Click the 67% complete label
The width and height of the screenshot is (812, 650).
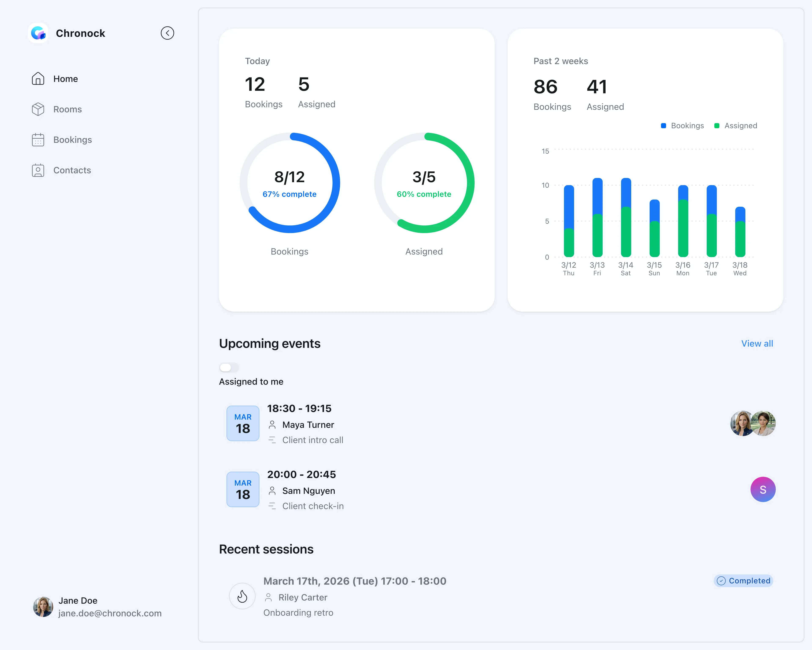(290, 194)
